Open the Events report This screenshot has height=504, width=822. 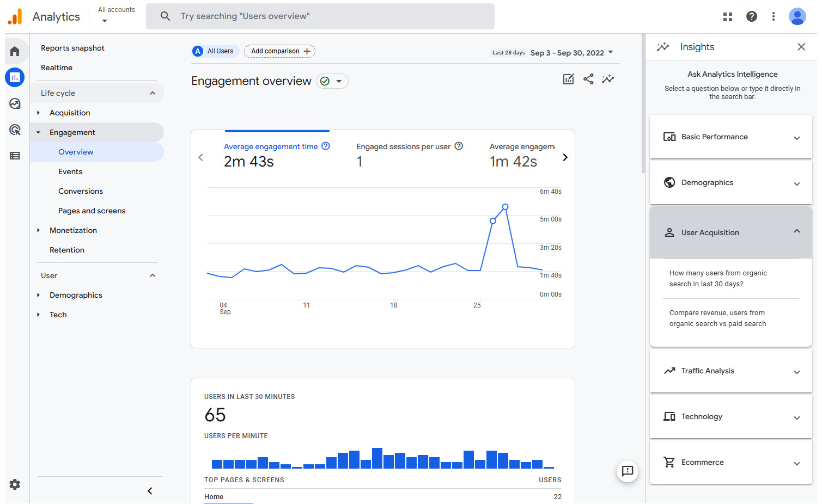pos(70,171)
